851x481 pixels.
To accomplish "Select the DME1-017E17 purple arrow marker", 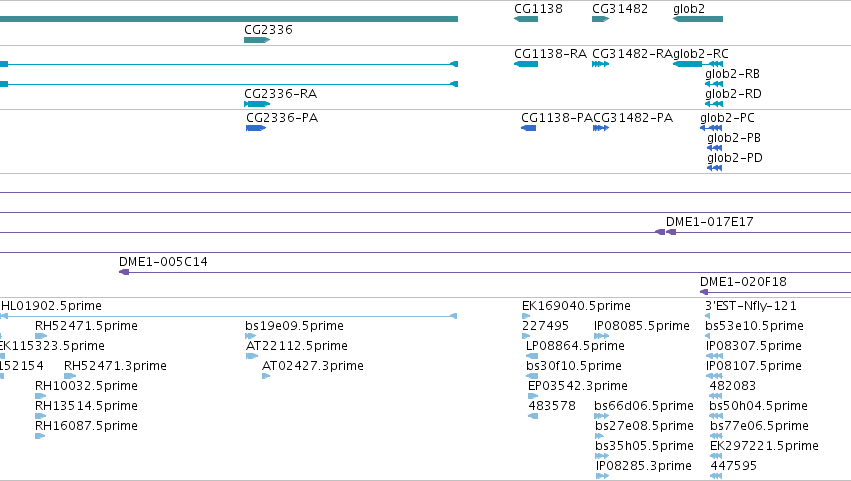I will (665, 232).
